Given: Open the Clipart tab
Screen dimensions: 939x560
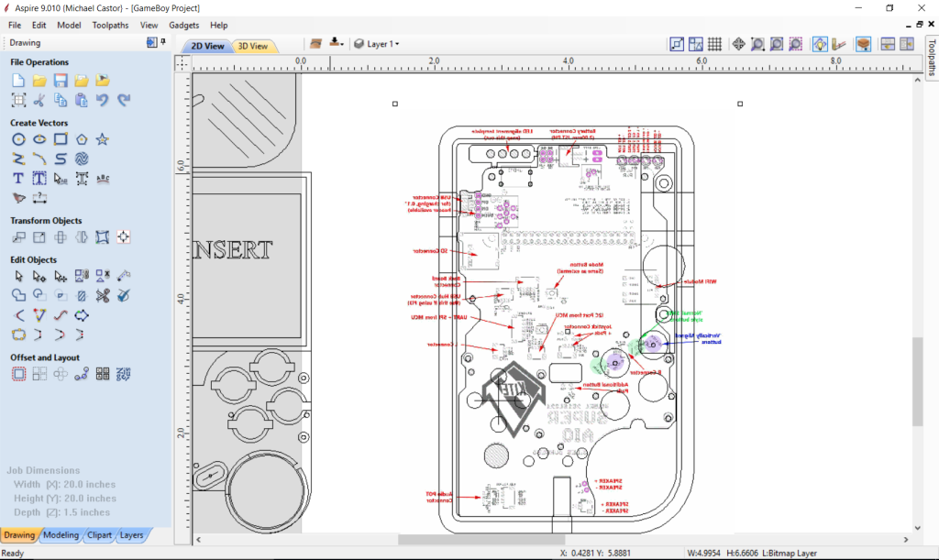Looking at the screenshot, I should (x=99, y=535).
